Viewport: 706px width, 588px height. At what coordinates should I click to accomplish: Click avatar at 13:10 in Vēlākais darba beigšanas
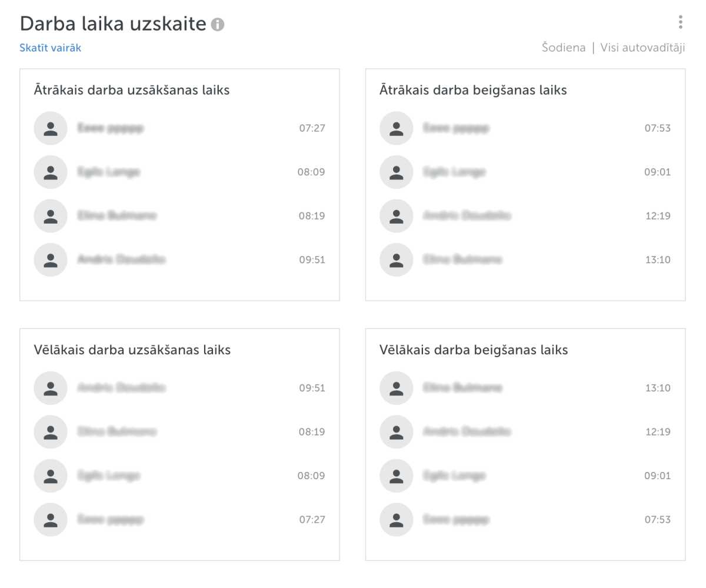(397, 388)
